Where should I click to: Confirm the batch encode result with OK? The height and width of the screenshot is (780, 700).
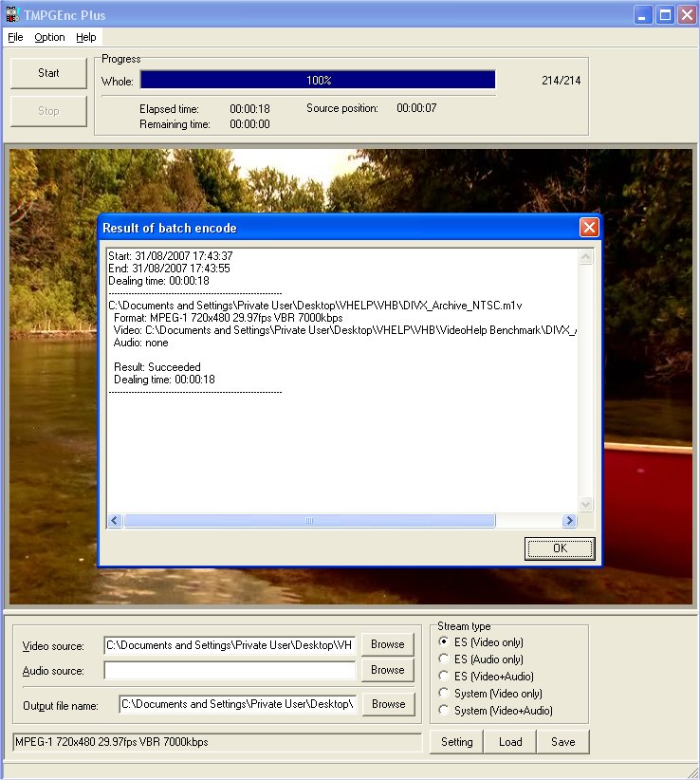point(560,548)
